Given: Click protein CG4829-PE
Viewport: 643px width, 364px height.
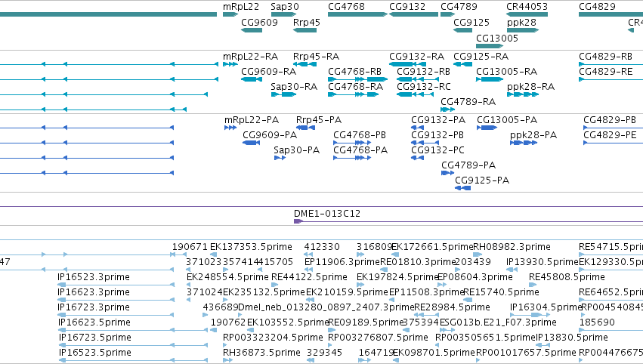Looking at the screenshot, I should click(x=610, y=135).
